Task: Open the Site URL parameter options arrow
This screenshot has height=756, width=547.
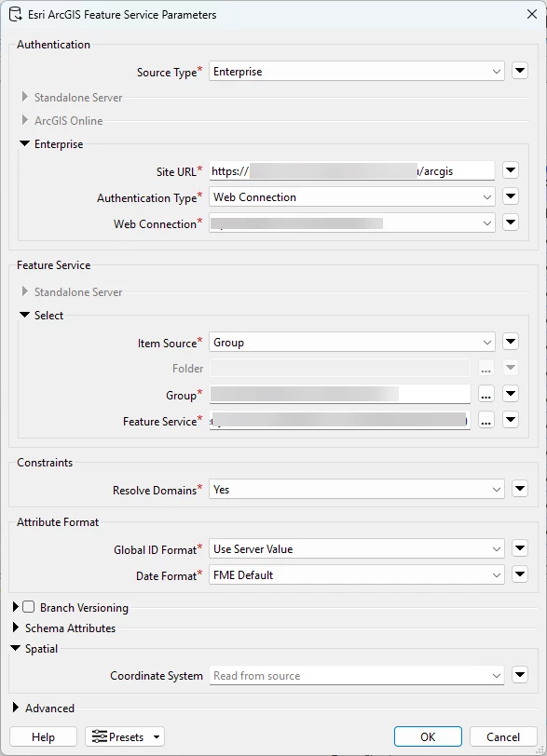Action: pyautogui.click(x=511, y=170)
